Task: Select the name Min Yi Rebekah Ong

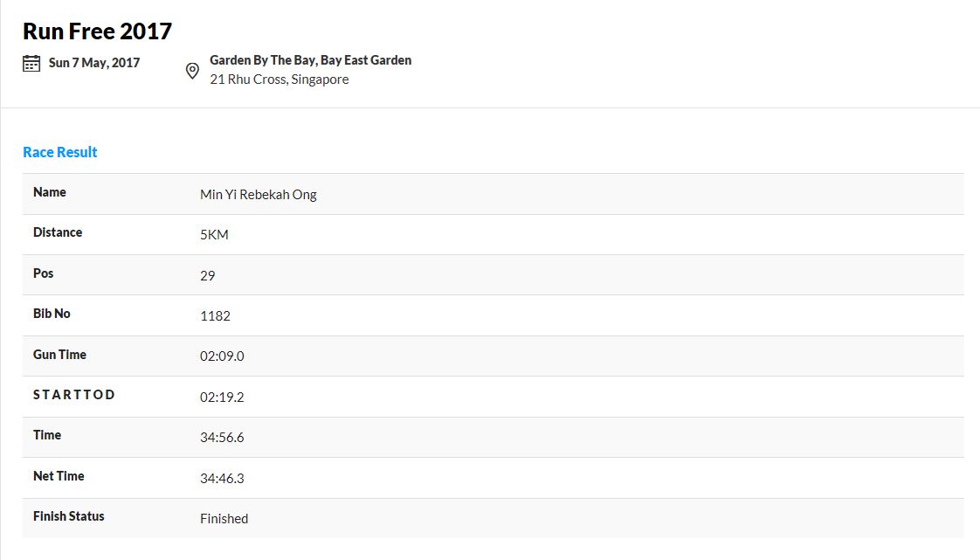Action: [x=259, y=194]
